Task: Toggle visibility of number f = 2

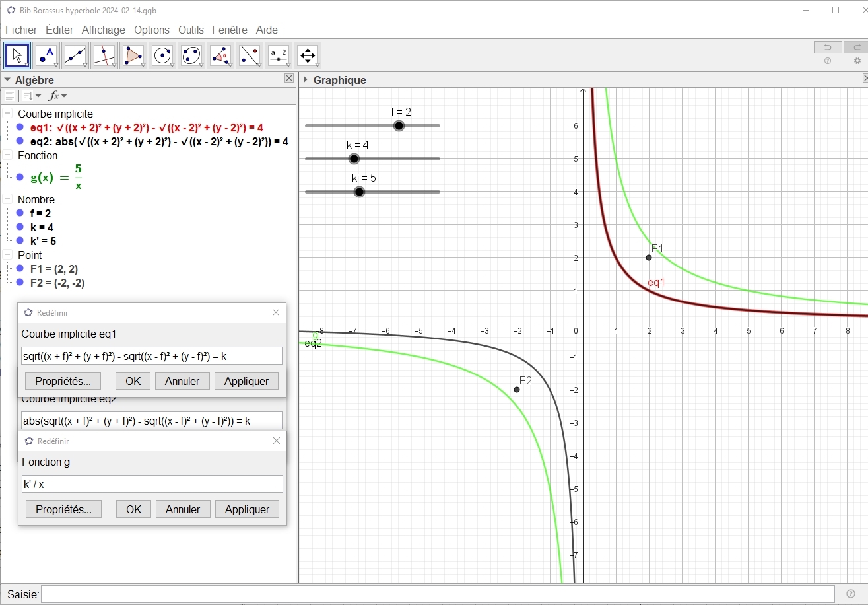Action: (x=20, y=213)
